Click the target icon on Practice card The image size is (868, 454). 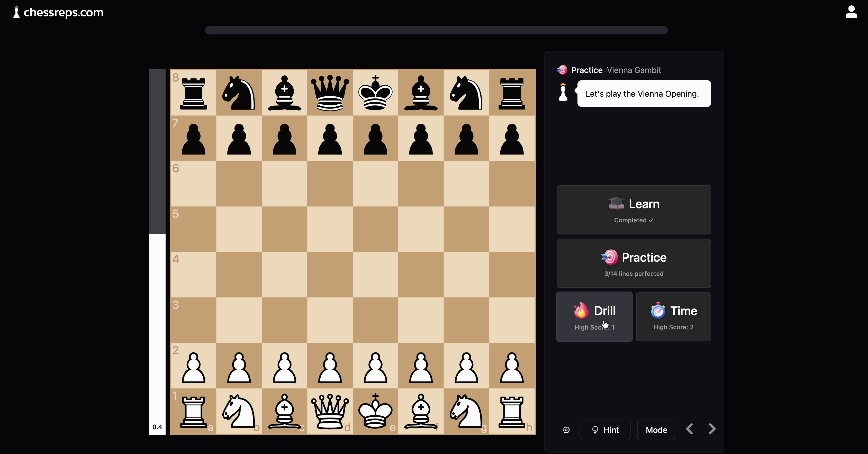click(610, 257)
